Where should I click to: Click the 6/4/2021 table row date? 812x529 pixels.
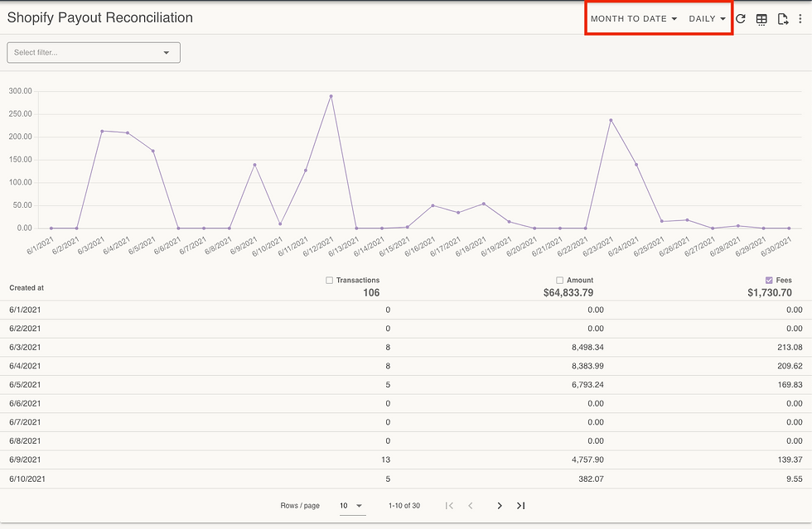pyautogui.click(x=25, y=366)
